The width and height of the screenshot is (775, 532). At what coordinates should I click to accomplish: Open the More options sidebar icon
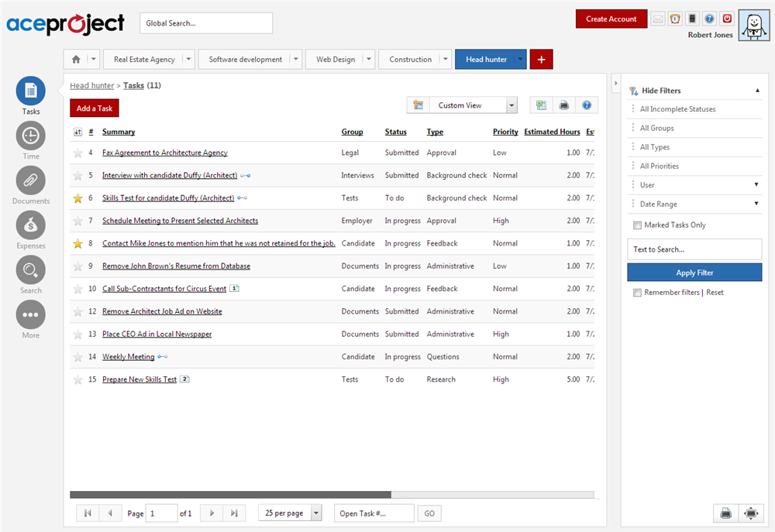30,316
